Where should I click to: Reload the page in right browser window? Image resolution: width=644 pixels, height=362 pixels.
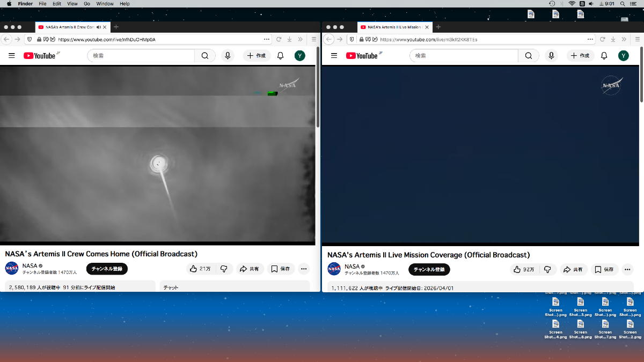pyautogui.click(x=603, y=39)
